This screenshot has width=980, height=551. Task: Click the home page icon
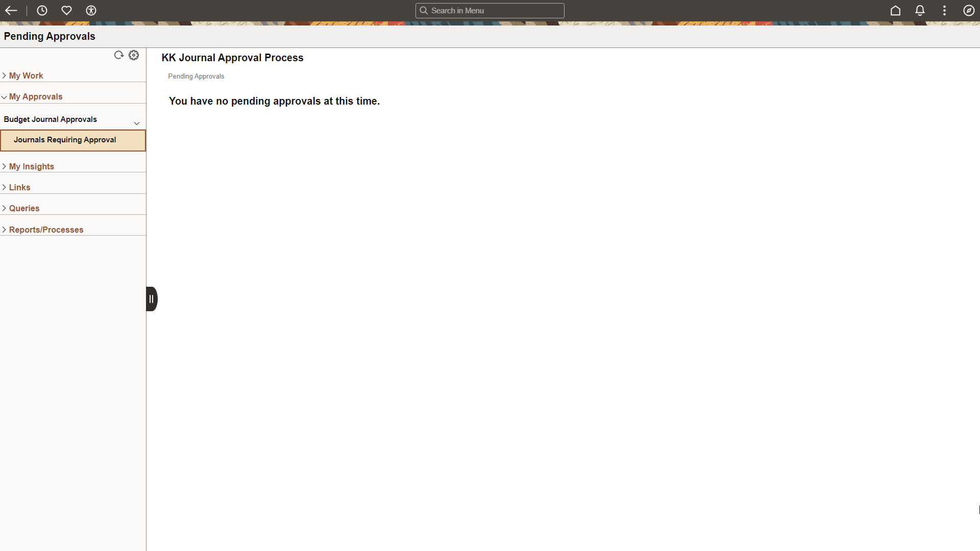[895, 10]
